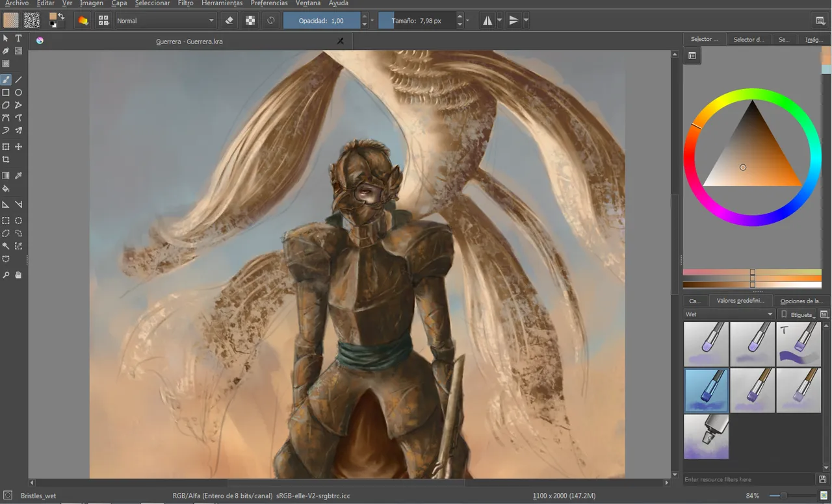Open preset view mode menu

pos(824,314)
